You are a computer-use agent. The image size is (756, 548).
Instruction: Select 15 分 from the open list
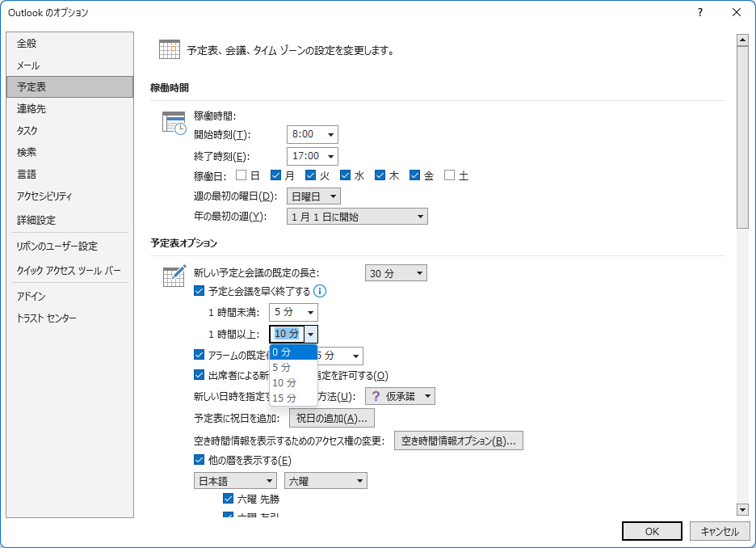click(284, 398)
